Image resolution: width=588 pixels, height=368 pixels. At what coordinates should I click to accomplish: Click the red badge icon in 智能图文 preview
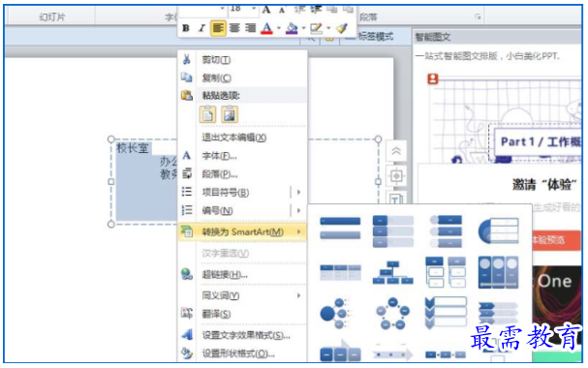click(x=433, y=79)
